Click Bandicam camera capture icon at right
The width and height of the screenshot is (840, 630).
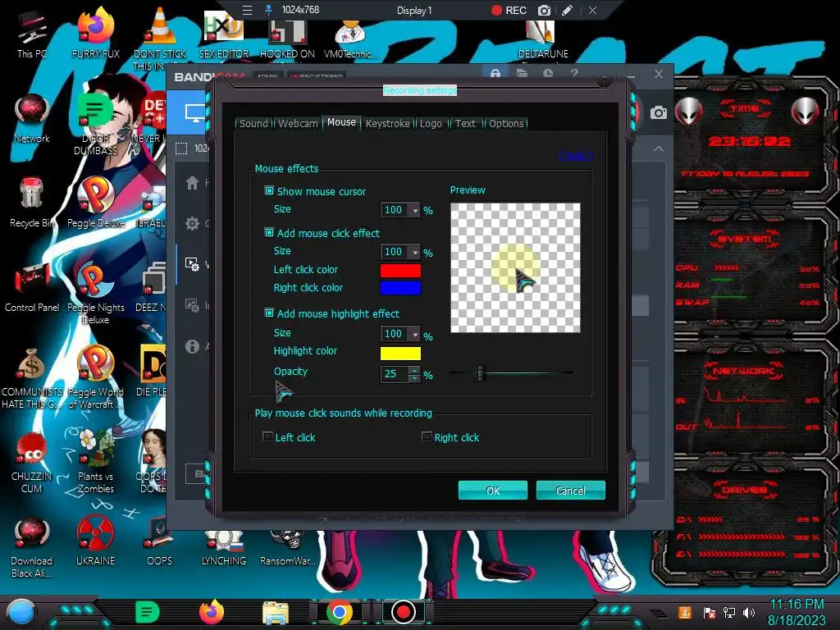659,112
